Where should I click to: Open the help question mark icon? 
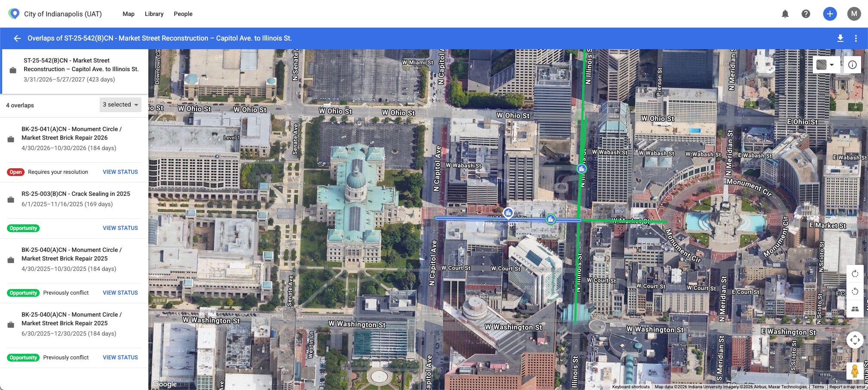point(805,14)
